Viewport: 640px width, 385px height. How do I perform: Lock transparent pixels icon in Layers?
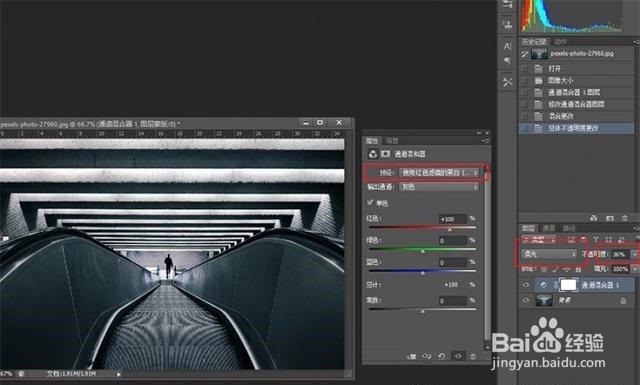pos(543,269)
